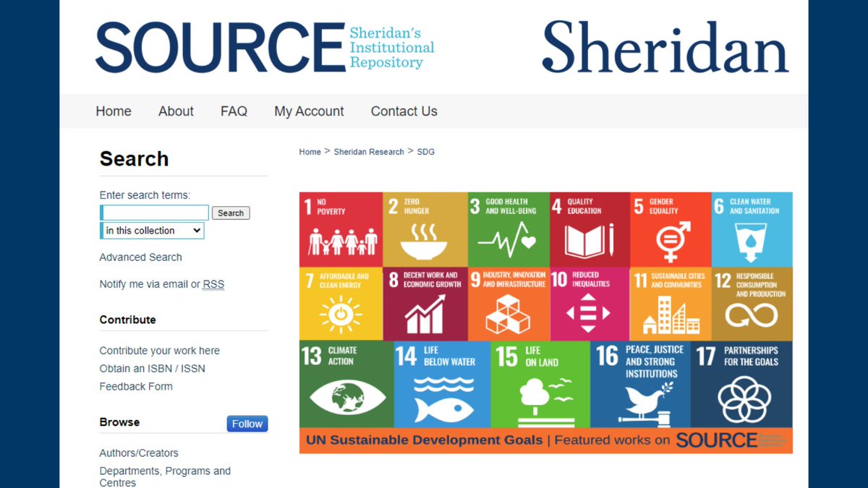This screenshot has width=868, height=488.
Task: Open the Climate Action goal 13 tile
Action: pos(346,384)
